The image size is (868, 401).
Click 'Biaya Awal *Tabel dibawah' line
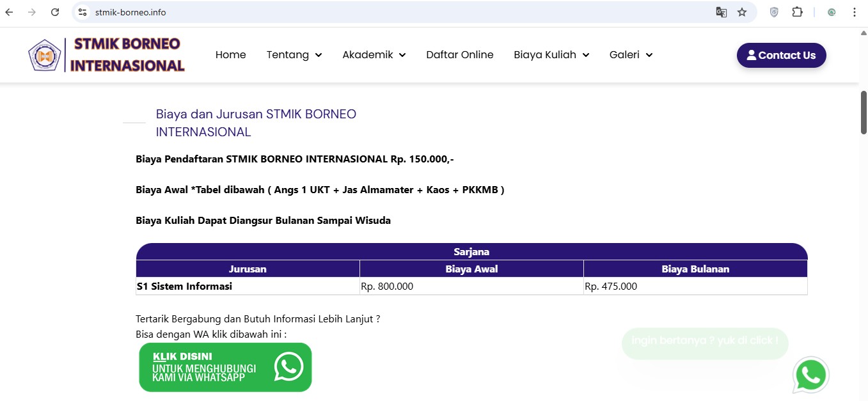click(320, 190)
